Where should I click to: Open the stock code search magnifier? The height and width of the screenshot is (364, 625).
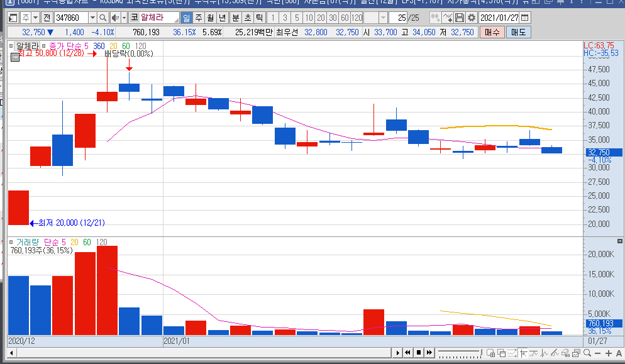point(102,18)
